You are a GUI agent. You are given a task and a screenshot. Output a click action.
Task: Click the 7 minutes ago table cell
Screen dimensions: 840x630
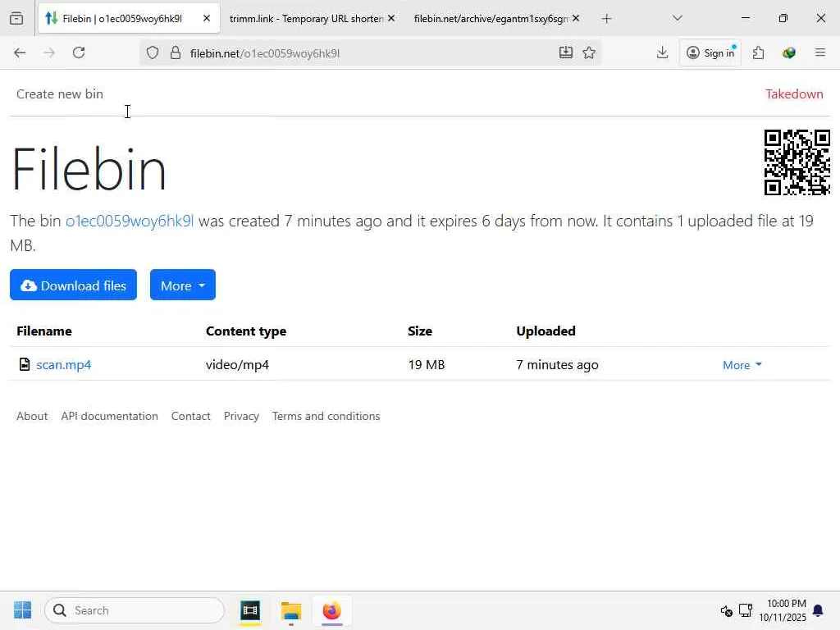click(557, 365)
